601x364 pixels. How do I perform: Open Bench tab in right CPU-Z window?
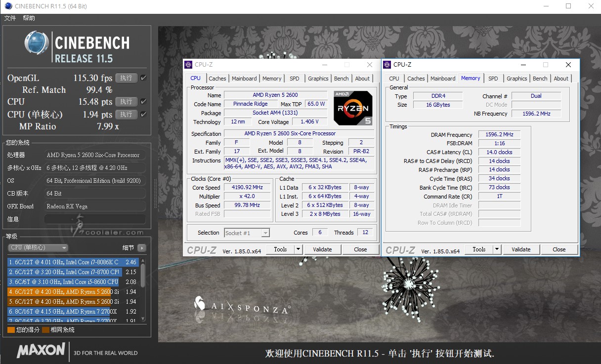pos(540,79)
